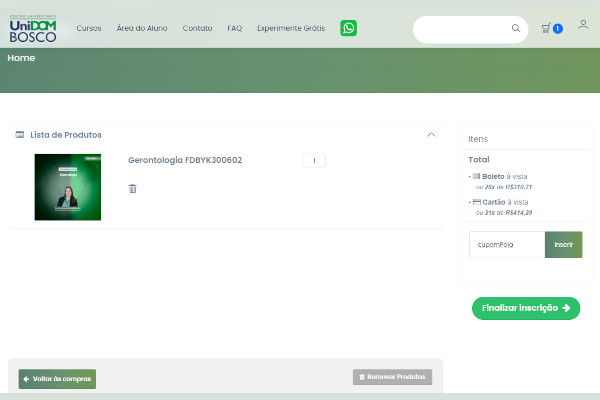Focus the coupon code input field
This screenshot has height=400, width=600.
[507, 245]
